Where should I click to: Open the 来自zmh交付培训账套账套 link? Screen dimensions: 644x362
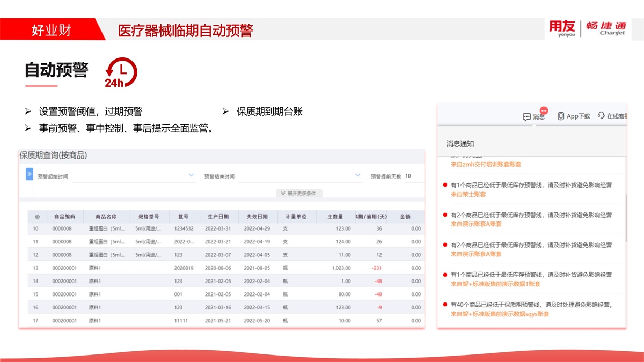486,164
